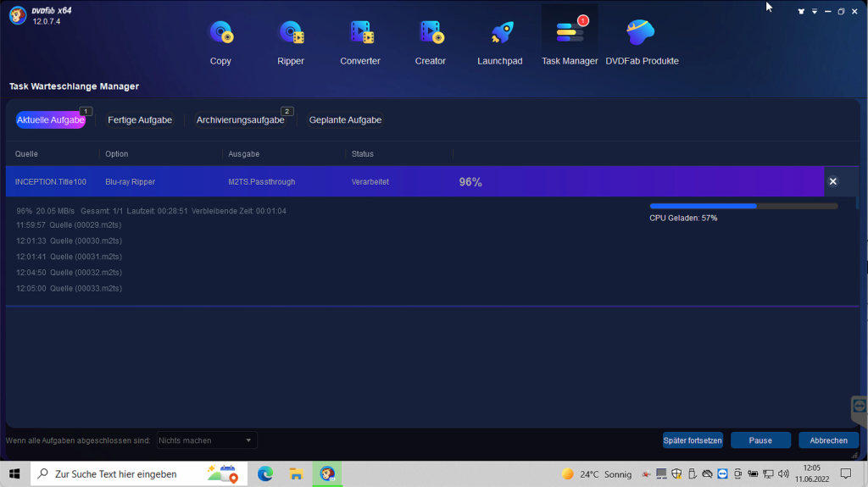
Task: Open the Copy module
Action: click(x=220, y=42)
